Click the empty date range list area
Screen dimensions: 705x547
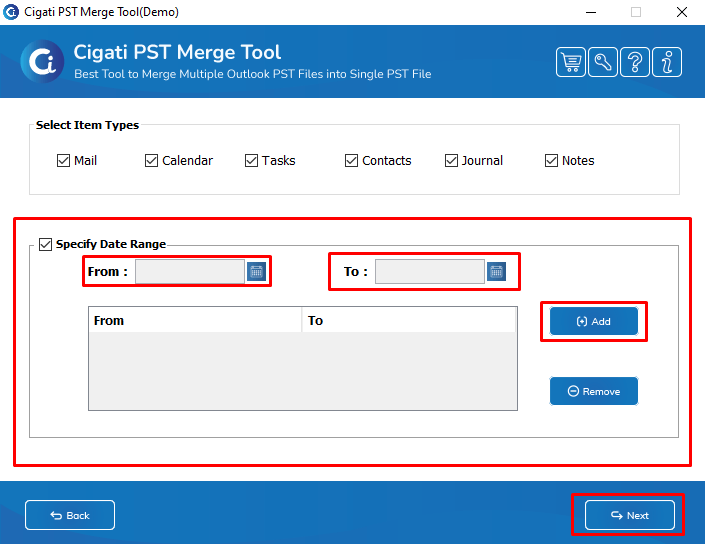(x=303, y=371)
